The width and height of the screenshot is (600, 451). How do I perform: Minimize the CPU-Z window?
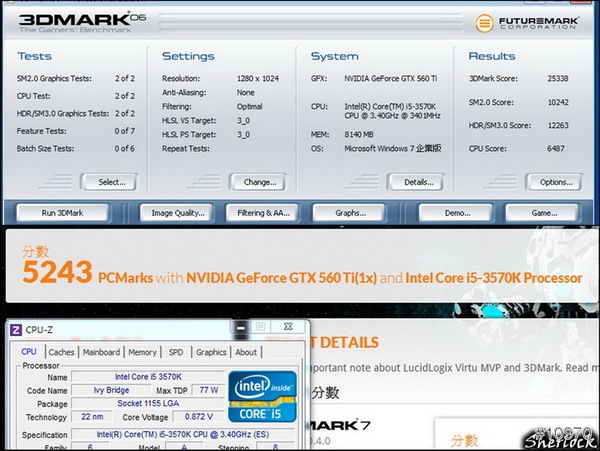tap(239, 327)
